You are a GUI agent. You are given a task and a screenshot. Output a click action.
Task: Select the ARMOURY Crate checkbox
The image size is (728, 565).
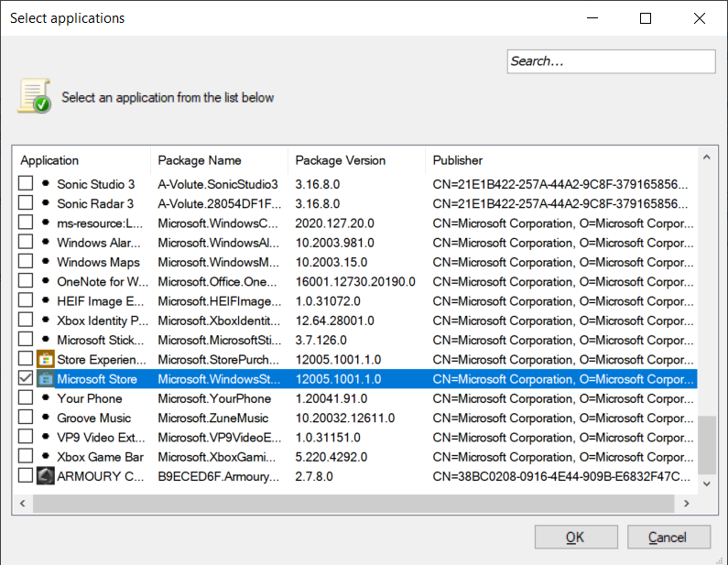tap(26, 476)
